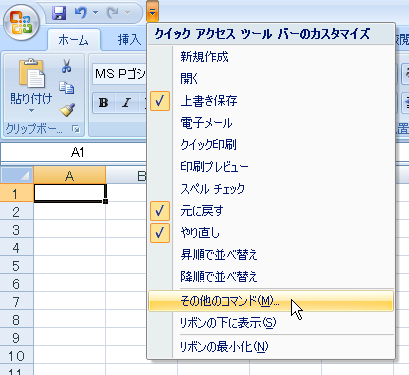Select the Format Painter brush

click(x=67, y=110)
